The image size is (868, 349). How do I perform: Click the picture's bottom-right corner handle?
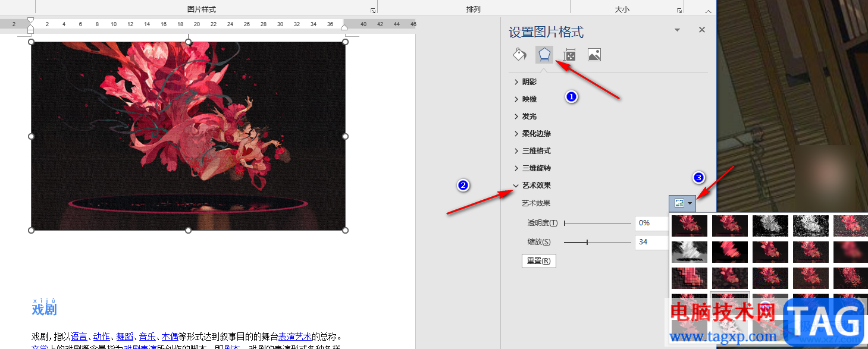pyautogui.click(x=346, y=230)
